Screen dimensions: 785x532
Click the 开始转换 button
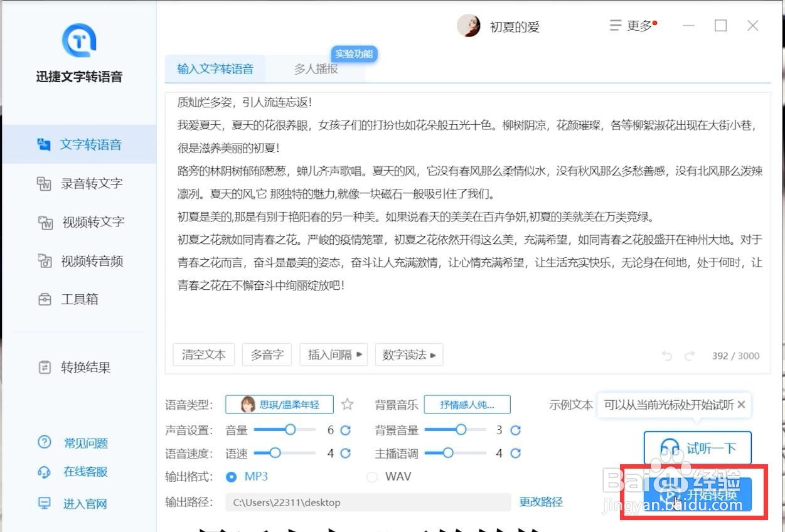point(698,496)
